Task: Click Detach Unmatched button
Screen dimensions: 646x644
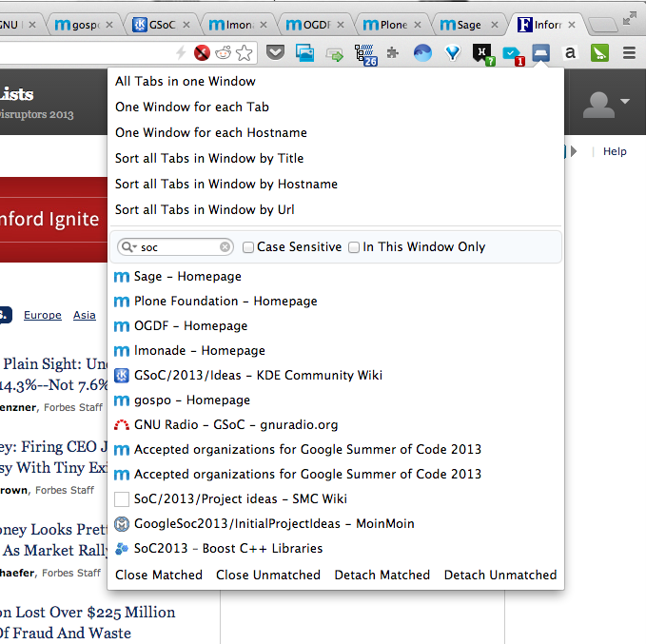Action: pyautogui.click(x=499, y=575)
